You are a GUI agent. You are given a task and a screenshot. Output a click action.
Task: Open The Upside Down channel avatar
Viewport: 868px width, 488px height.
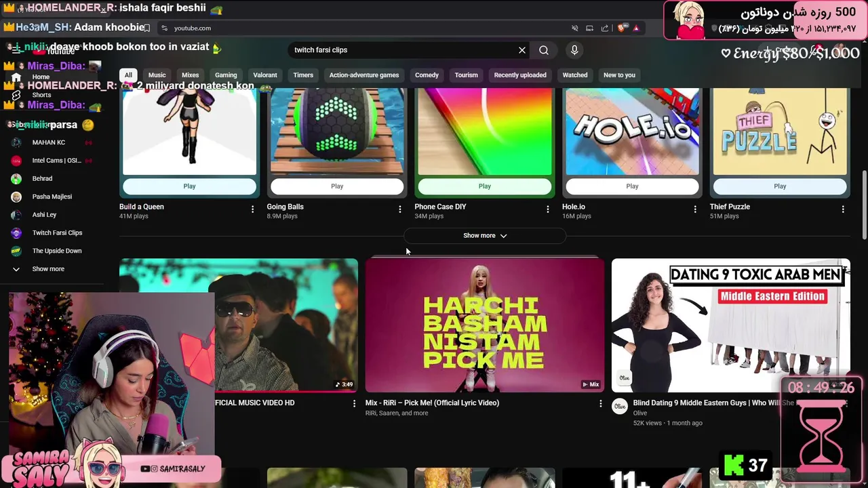(16, 251)
